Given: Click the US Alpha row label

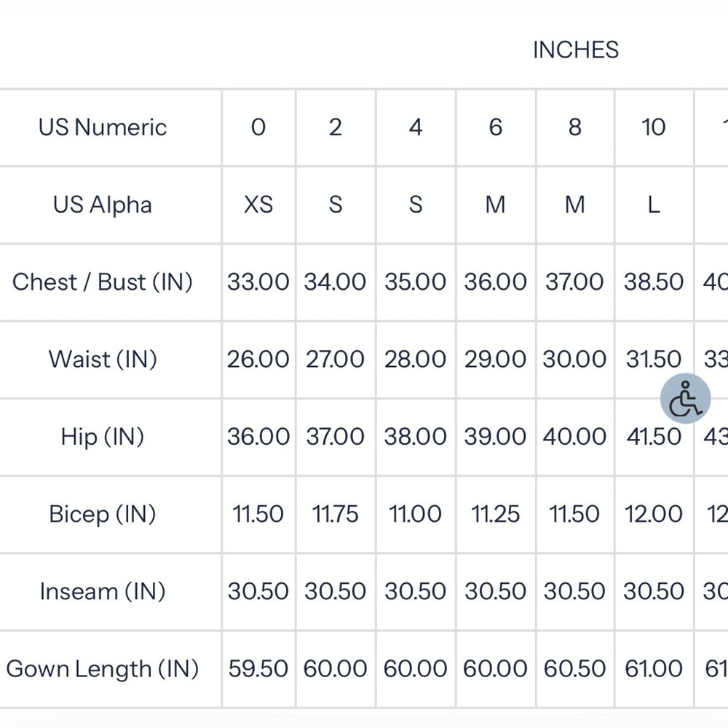Looking at the screenshot, I should [103, 205].
